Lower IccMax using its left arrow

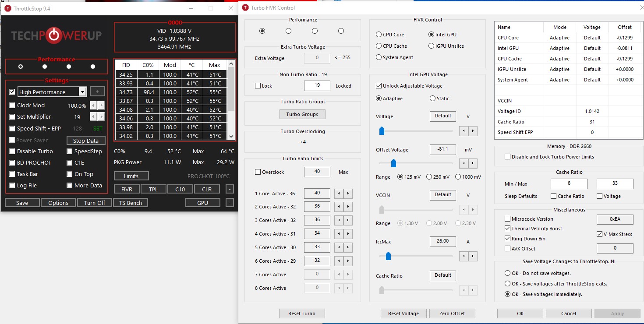point(464,256)
